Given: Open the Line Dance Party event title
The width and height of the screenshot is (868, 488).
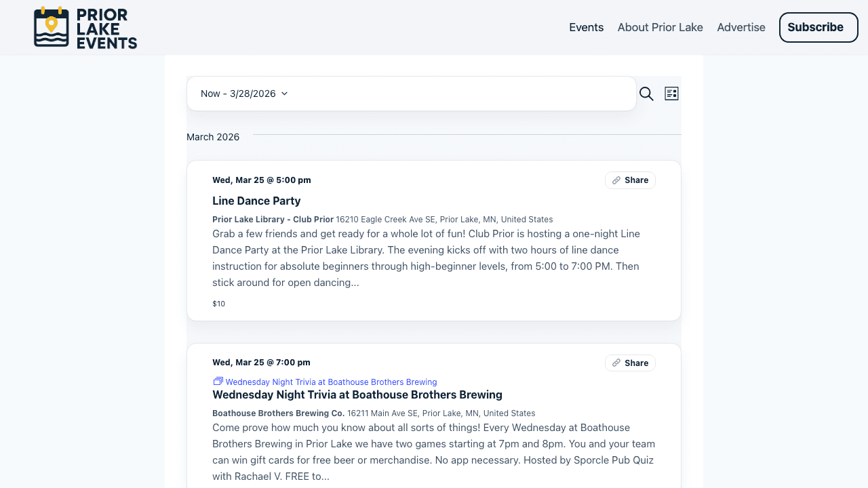Looking at the screenshot, I should (256, 201).
